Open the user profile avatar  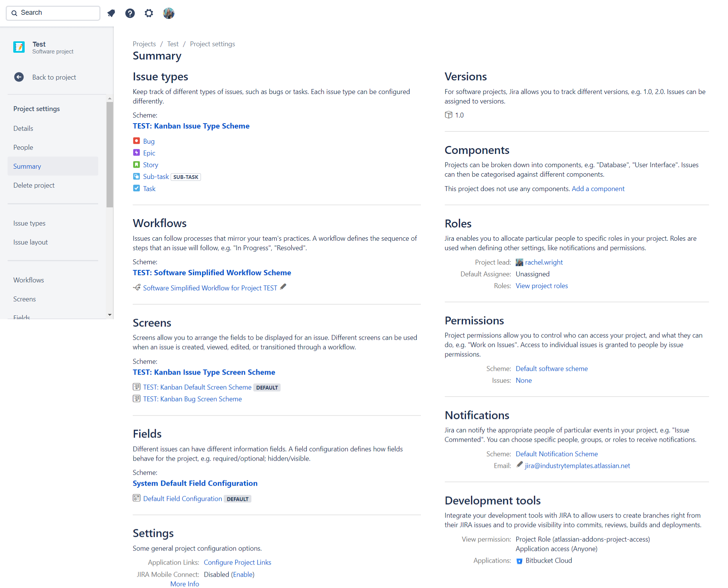(169, 13)
